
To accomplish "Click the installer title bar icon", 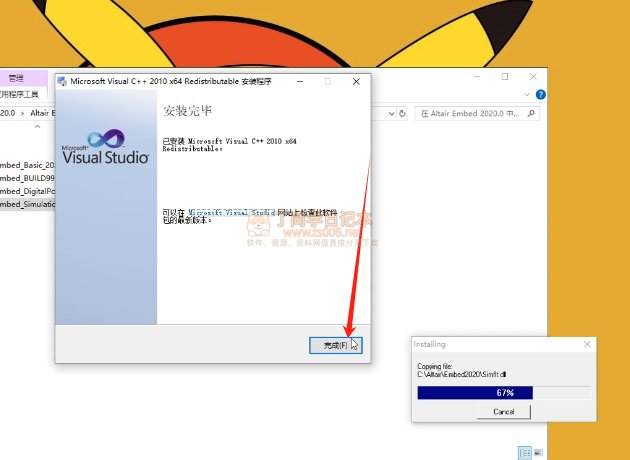I will coord(62,81).
